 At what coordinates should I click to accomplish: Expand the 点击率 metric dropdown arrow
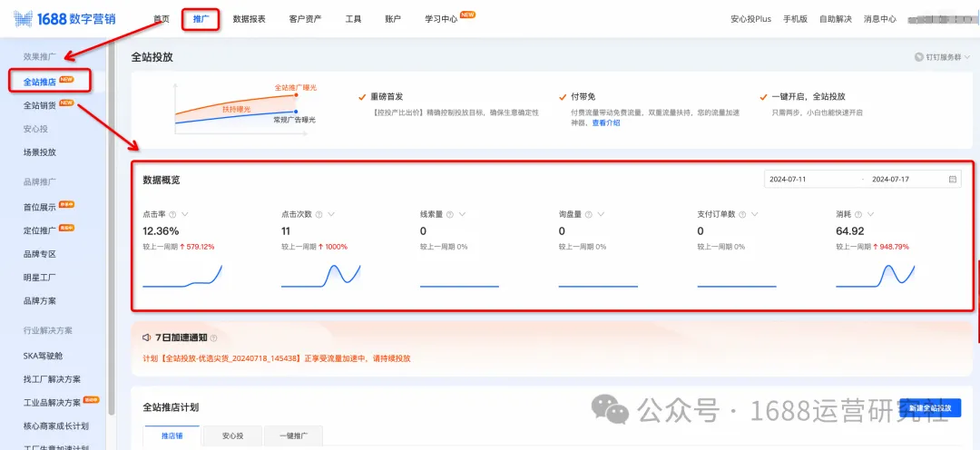185,214
